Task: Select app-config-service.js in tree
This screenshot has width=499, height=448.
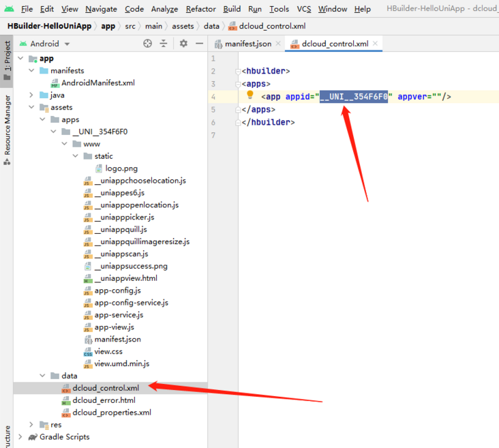Action: pos(131,303)
